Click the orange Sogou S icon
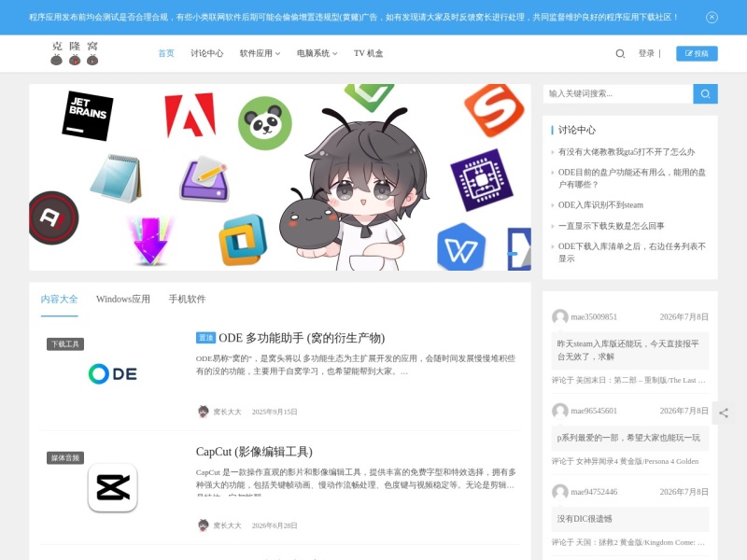The width and height of the screenshot is (747, 560). click(494, 110)
